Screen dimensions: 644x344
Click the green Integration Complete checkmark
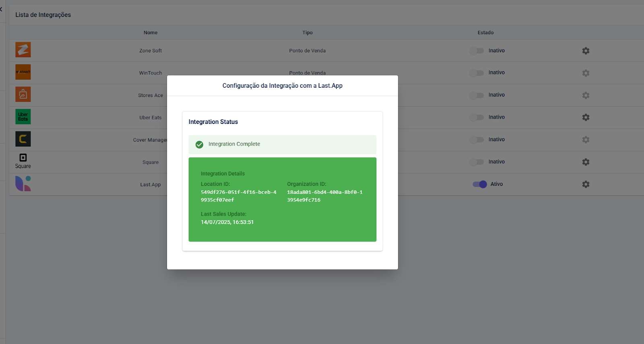pyautogui.click(x=199, y=144)
